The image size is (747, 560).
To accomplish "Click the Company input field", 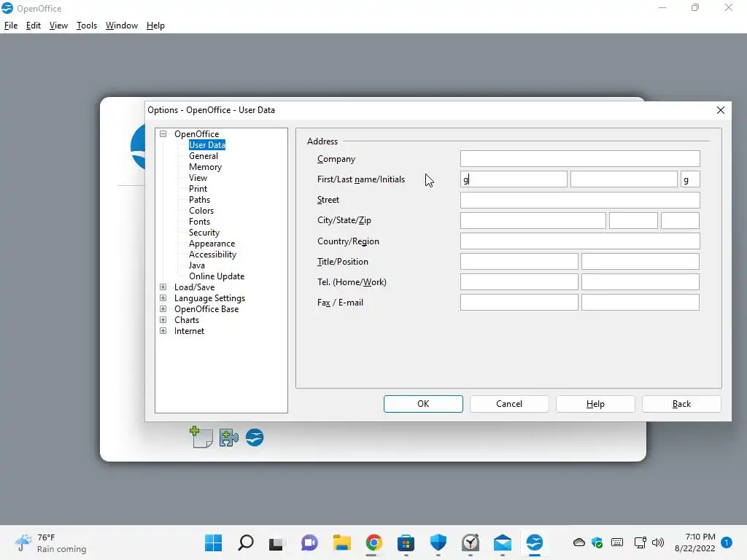I will (x=580, y=158).
